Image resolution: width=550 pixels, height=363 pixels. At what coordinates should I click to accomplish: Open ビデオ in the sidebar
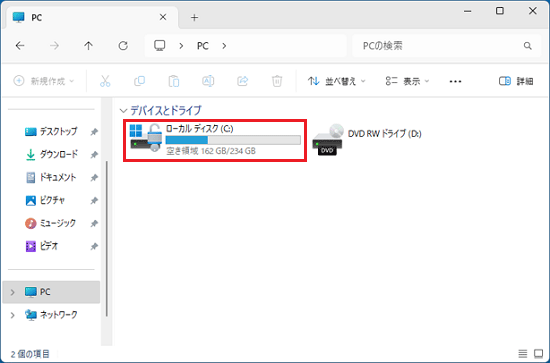point(42,246)
